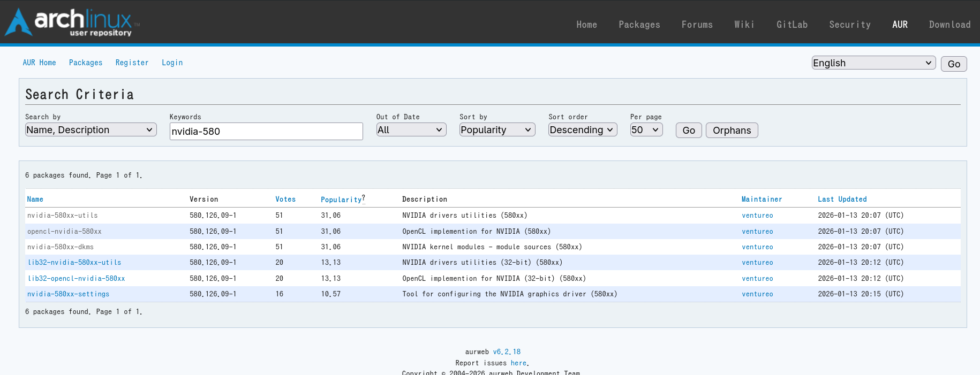Screen dimensions: 980x375
Task: Click the Popularity help question mark
Action: click(x=364, y=198)
